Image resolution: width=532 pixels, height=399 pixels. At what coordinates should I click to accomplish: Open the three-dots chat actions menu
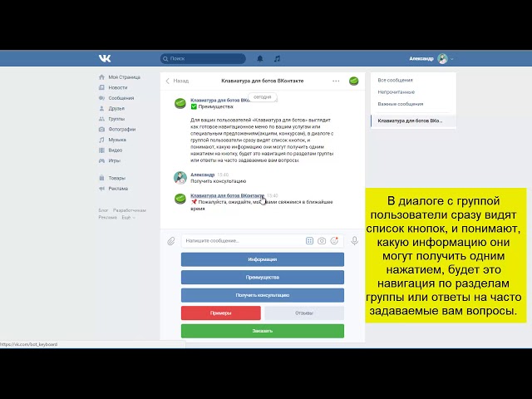coord(336,81)
